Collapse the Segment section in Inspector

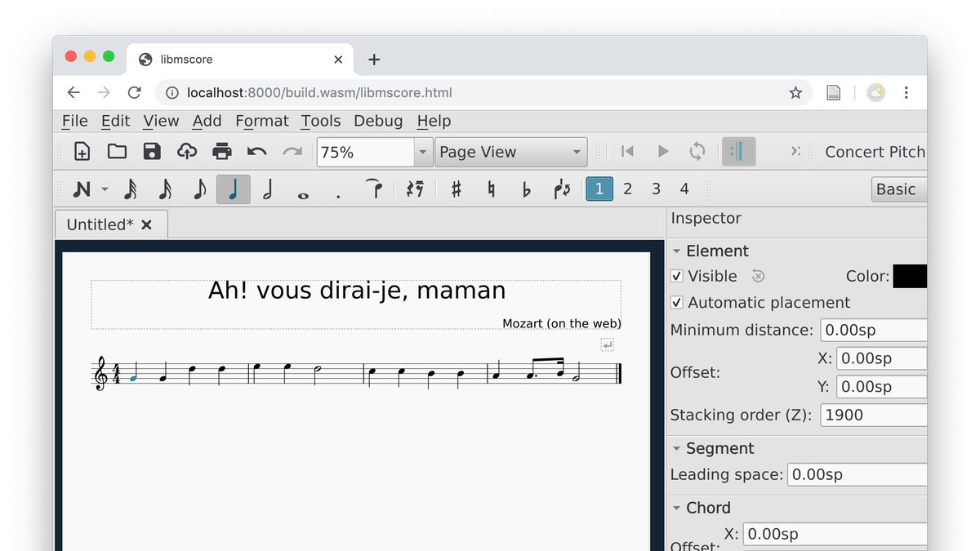[x=676, y=448]
